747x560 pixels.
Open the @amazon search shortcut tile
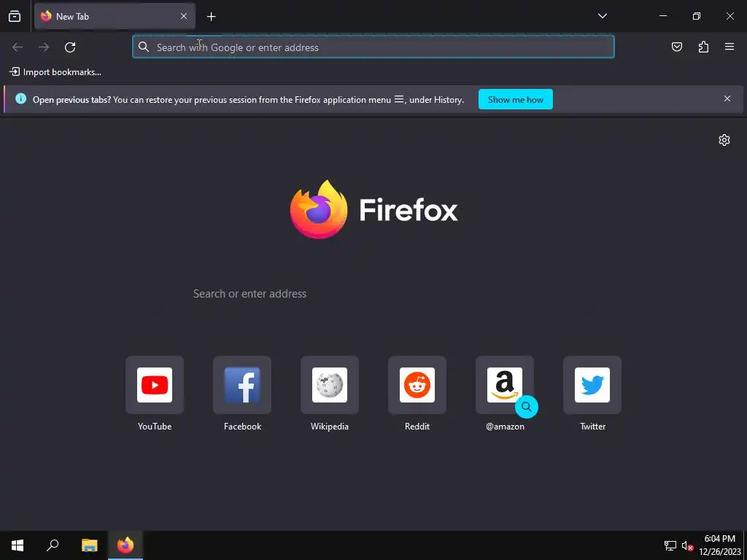click(505, 385)
